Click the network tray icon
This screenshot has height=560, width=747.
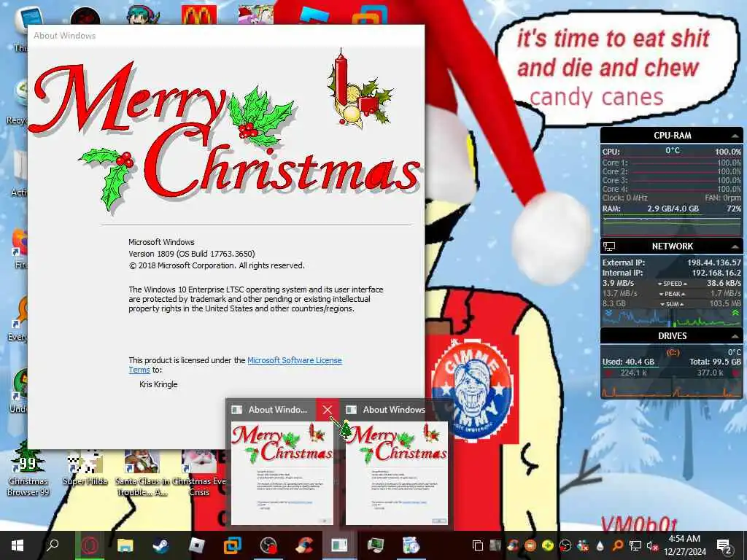click(x=635, y=545)
